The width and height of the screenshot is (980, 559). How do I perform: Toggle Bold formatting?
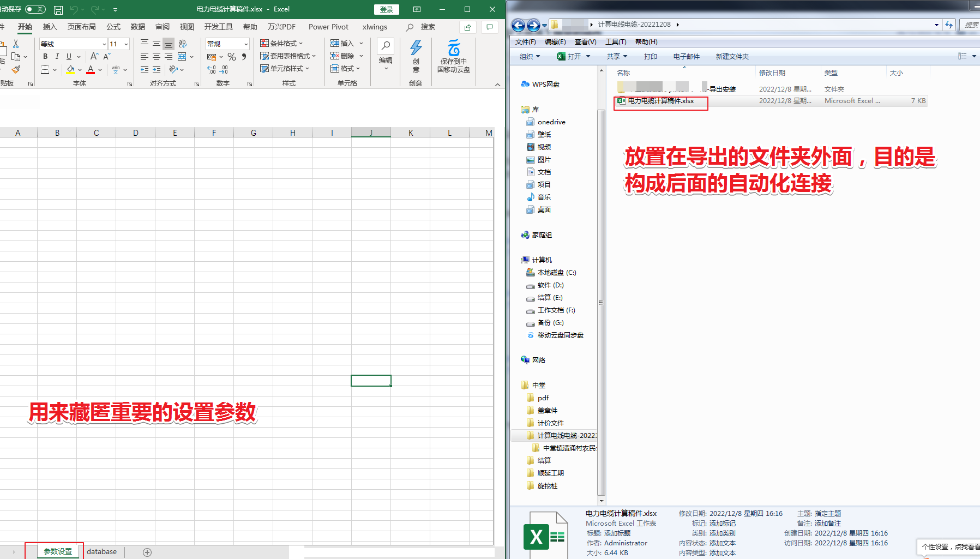click(x=45, y=56)
